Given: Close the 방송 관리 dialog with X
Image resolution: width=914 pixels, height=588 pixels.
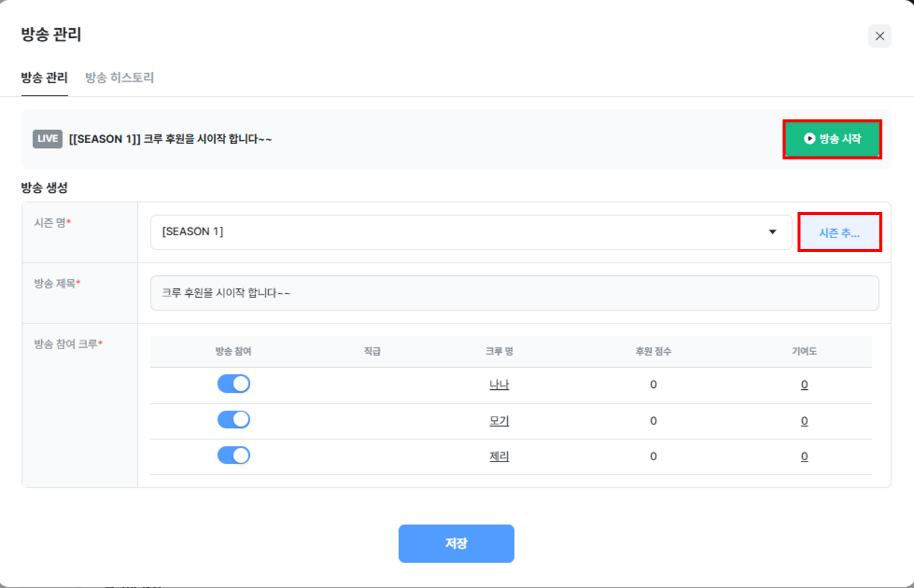Looking at the screenshot, I should pos(879,36).
